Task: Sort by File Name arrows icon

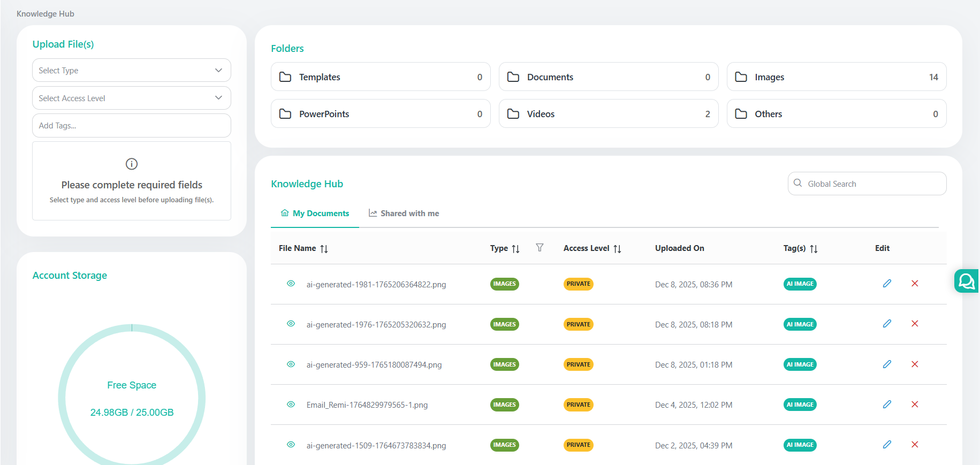Action: 324,249
